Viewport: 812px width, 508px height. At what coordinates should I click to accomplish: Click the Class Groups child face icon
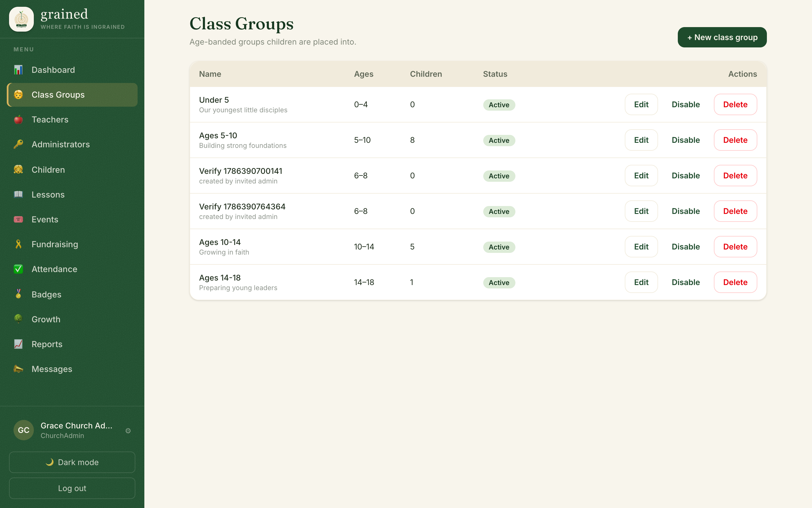pyautogui.click(x=18, y=95)
